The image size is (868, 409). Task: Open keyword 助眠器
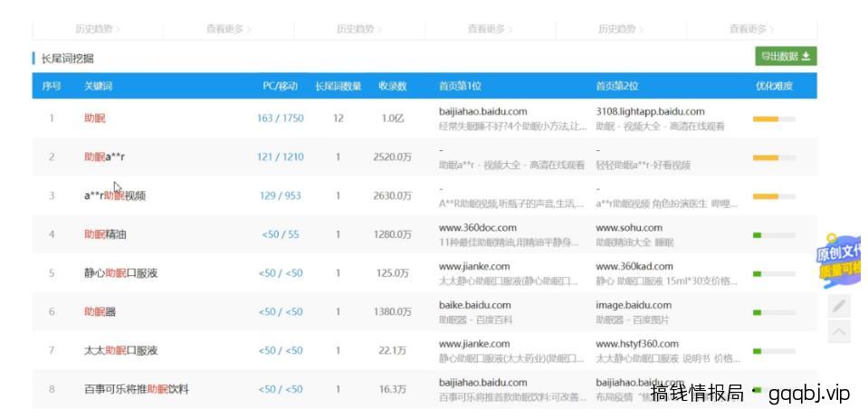[x=100, y=312]
